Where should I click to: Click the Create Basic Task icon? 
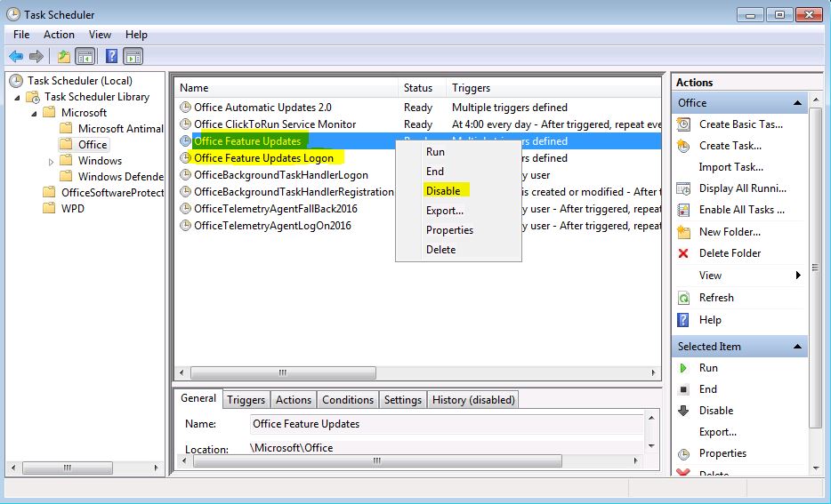pos(683,124)
